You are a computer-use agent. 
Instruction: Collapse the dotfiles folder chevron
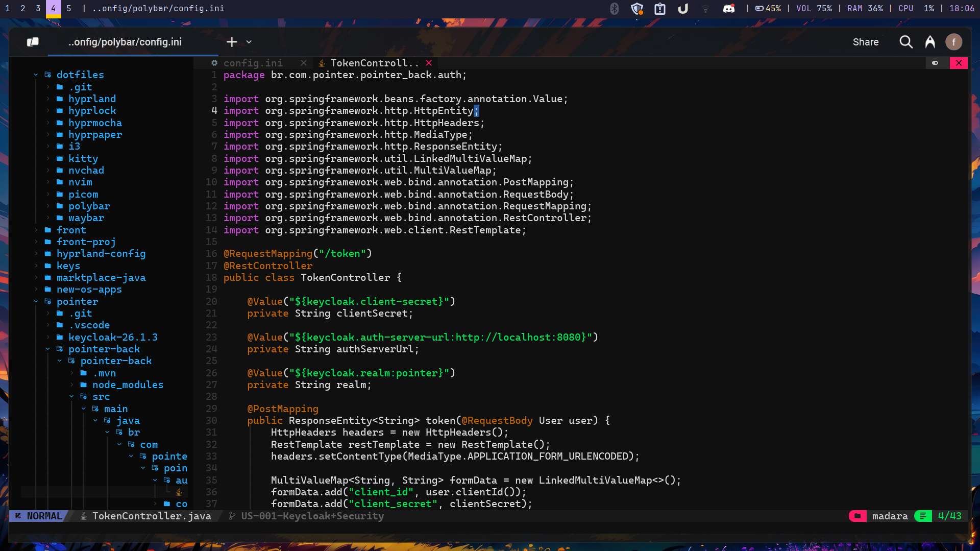click(x=36, y=75)
